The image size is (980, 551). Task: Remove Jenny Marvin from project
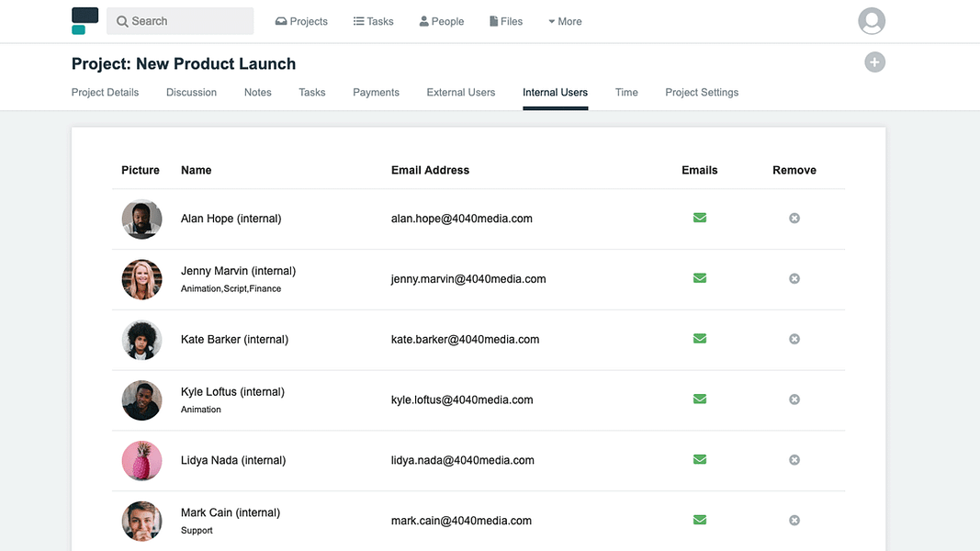pyautogui.click(x=794, y=278)
